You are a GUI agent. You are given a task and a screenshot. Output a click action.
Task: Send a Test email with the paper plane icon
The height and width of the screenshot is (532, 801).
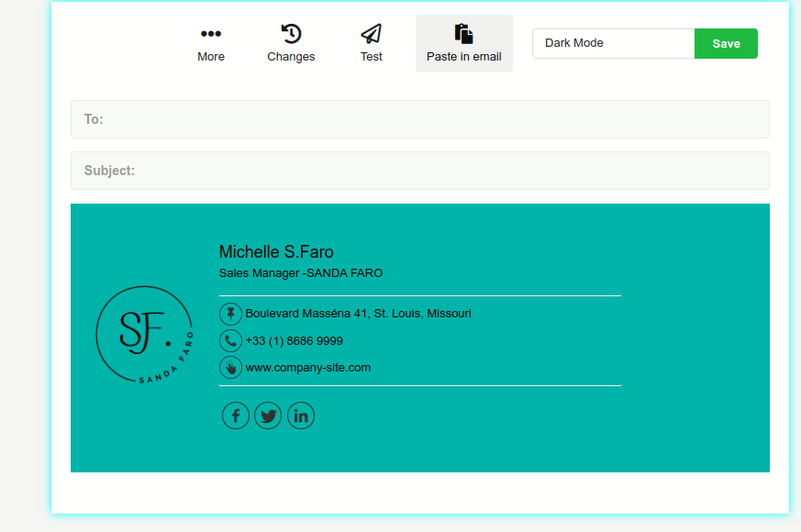pyautogui.click(x=371, y=31)
